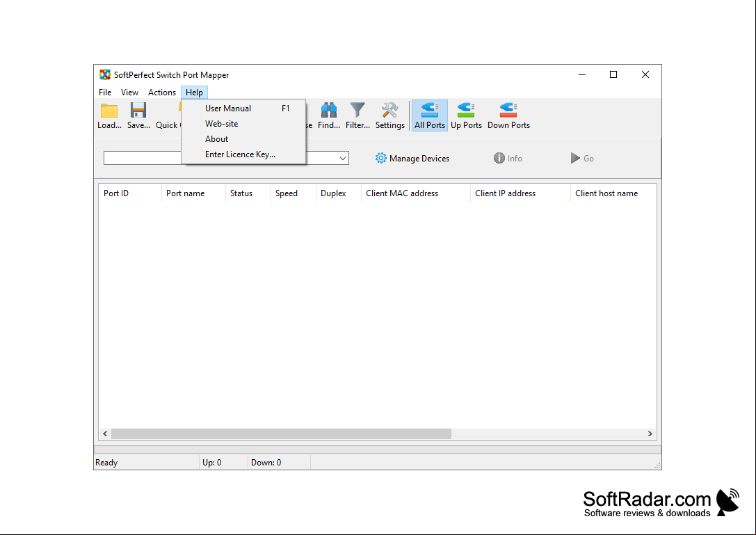Sort by the Port name column header
Screen dimensions: 756x535
tap(193, 193)
